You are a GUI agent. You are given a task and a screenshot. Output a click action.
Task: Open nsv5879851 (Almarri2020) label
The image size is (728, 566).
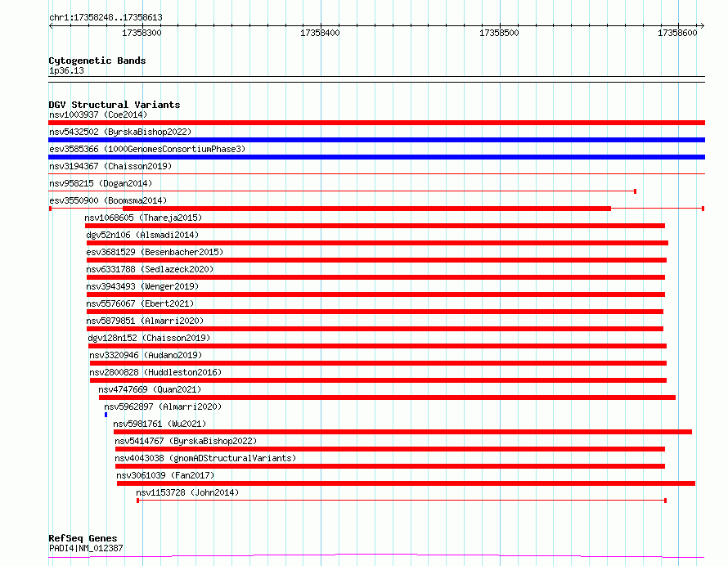click(145, 321)
